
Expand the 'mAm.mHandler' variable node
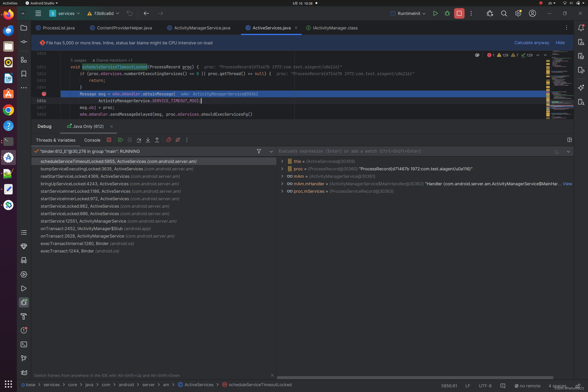pos(282,184)
